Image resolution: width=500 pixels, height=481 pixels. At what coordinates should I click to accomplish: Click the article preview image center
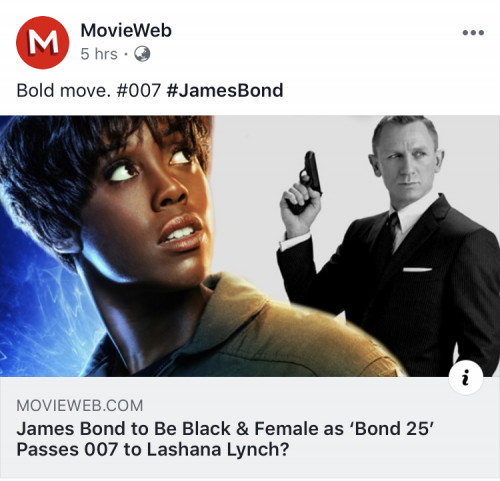tap(250, 246)
